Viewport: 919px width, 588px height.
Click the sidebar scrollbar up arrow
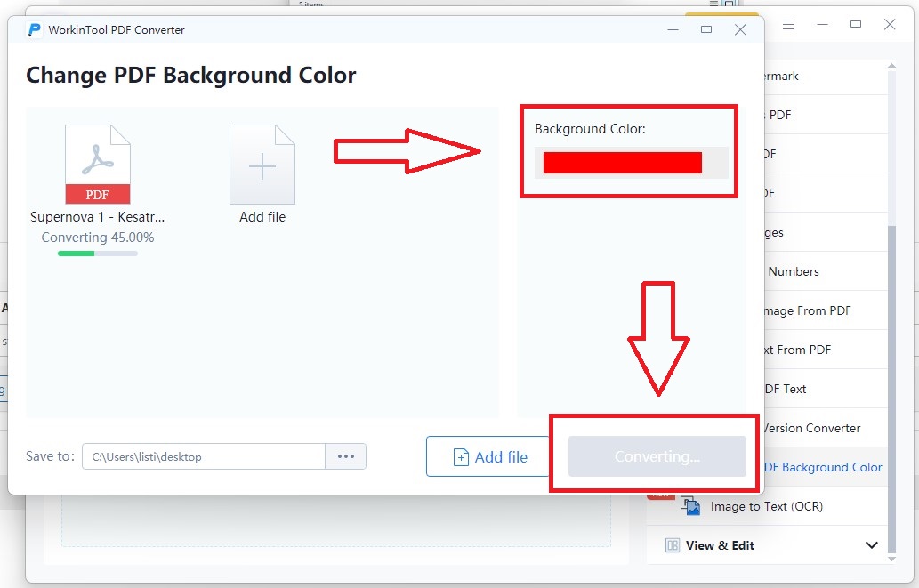click(x=892, y=66)
